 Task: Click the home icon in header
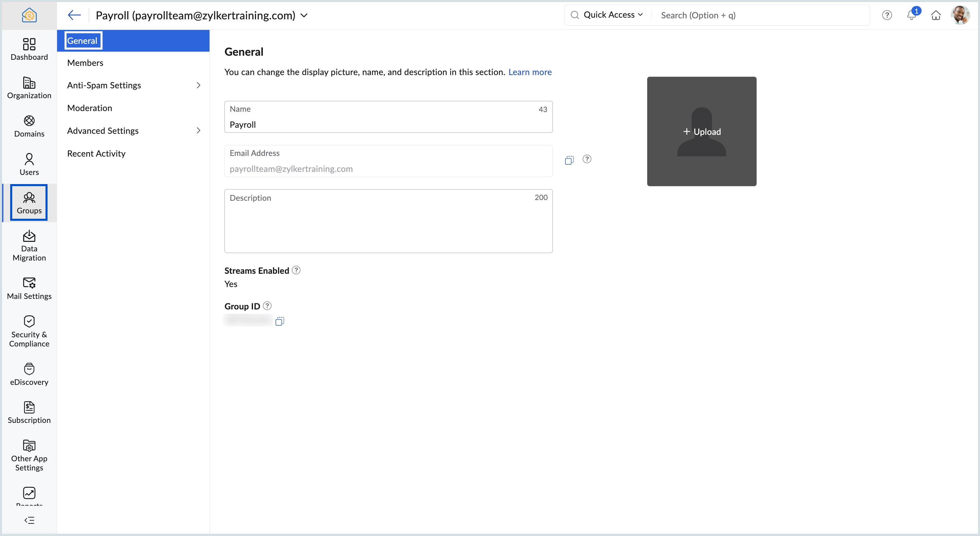pyautogui.click(x=936, y=15)
